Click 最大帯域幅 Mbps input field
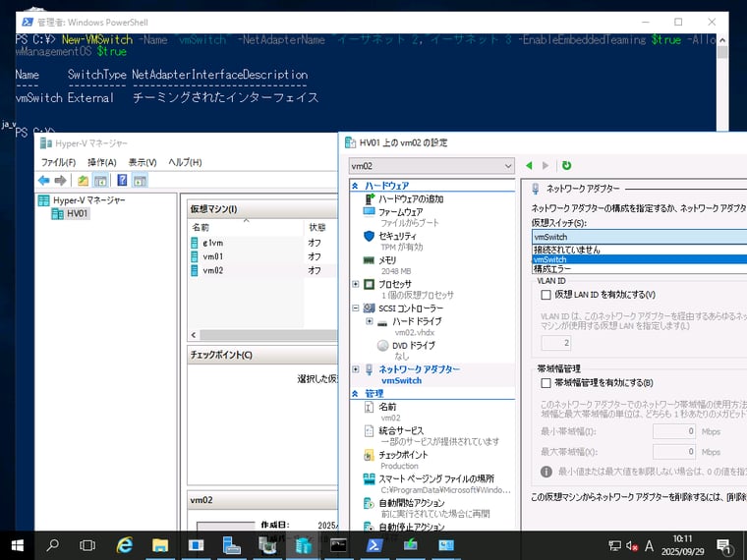The height and width of the screenshot is (560, 747). [674, 451]
